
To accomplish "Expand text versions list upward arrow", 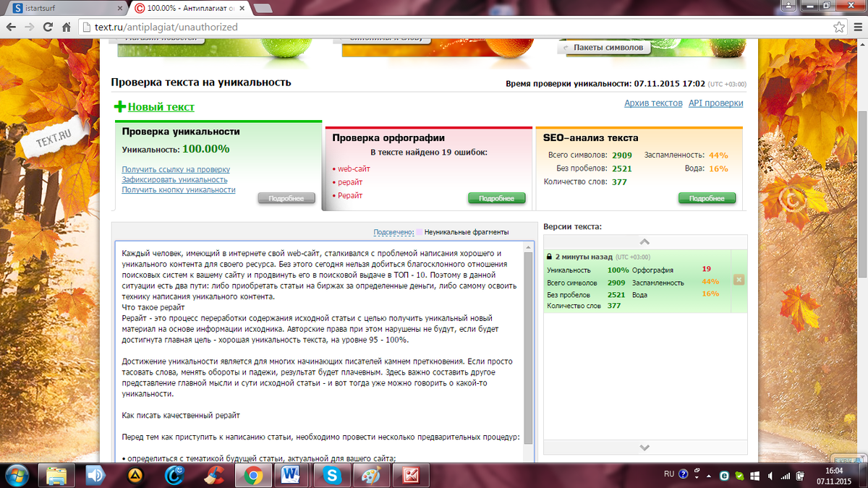I will [645, 242].
